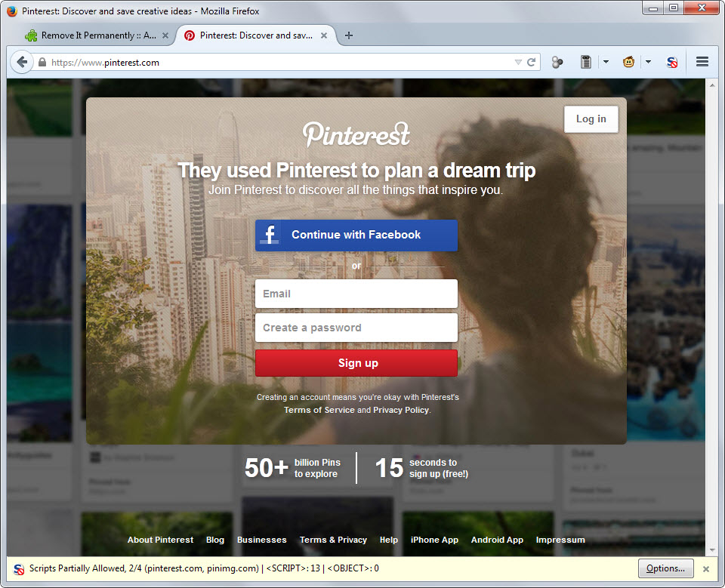Close the Remove It Permanently tab

coord(165,35)
